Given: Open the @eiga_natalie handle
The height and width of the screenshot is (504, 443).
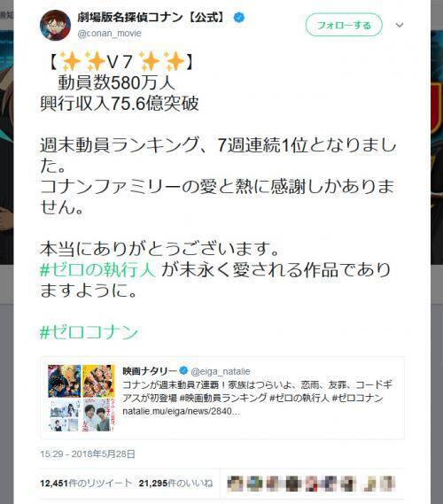Looking at the screenshot, I should pos(221,371).
